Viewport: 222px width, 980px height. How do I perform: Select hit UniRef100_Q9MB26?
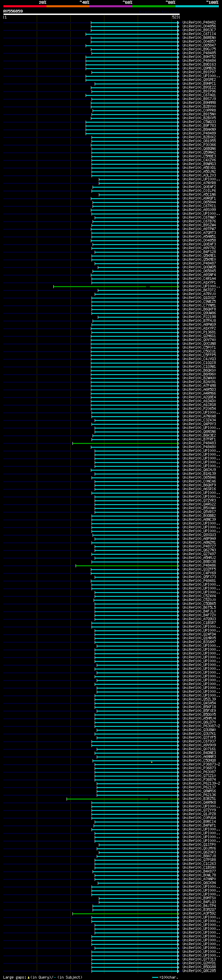point(199,68)
